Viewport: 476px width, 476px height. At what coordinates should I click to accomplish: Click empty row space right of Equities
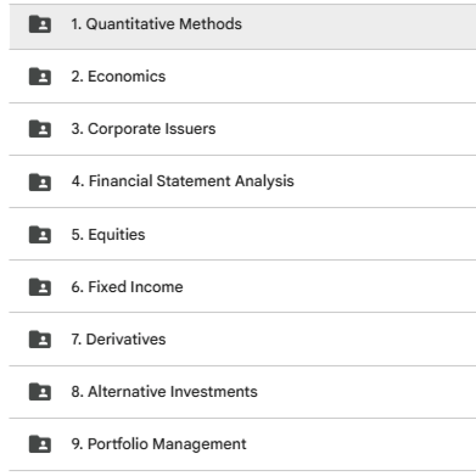click(x=327, y=234)
